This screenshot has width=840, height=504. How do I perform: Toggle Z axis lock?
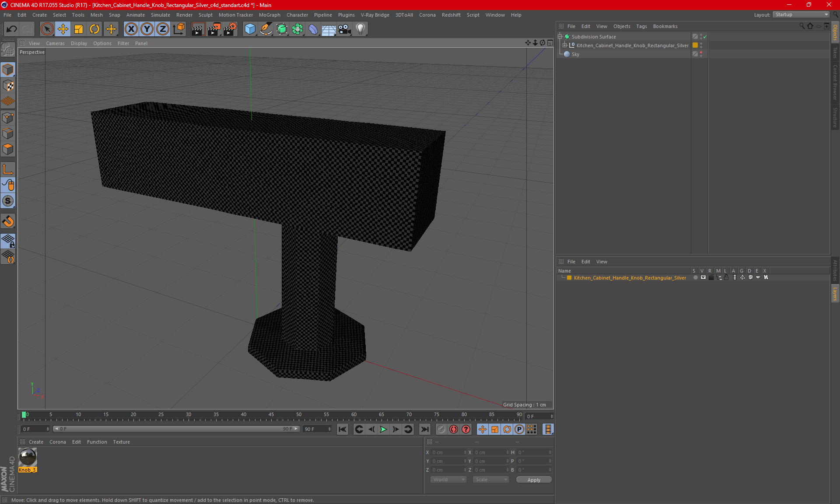(x=163, y=29)
